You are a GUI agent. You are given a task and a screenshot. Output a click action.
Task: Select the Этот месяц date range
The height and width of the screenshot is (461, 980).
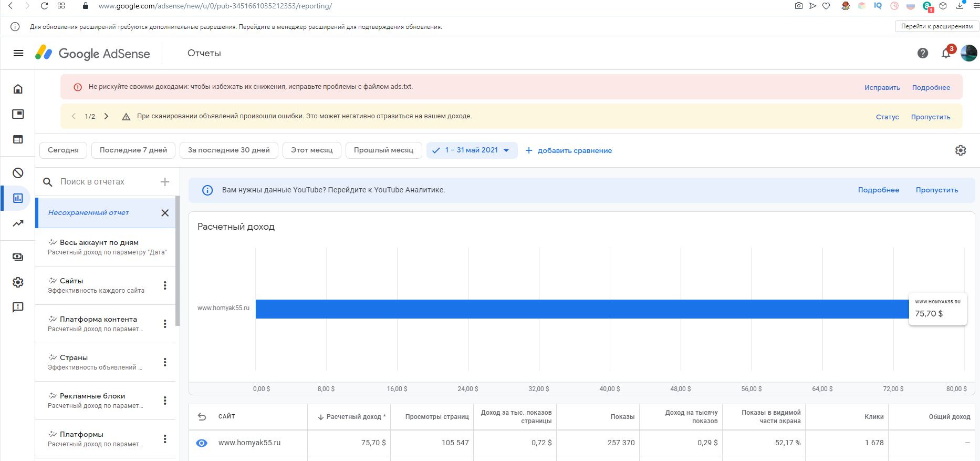coord(312,150)
